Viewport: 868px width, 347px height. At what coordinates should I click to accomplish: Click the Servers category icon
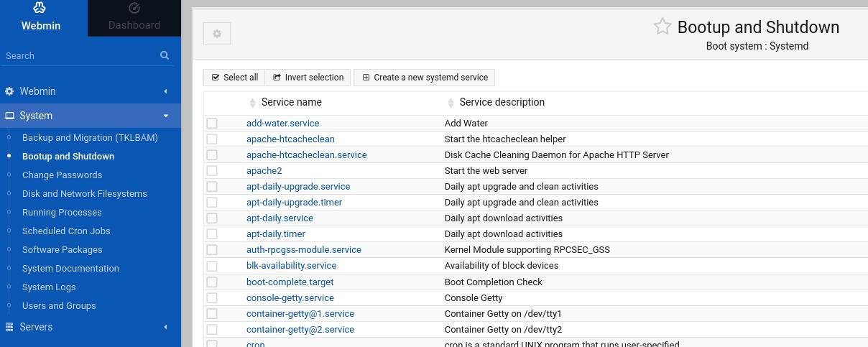tap(9, 327)
